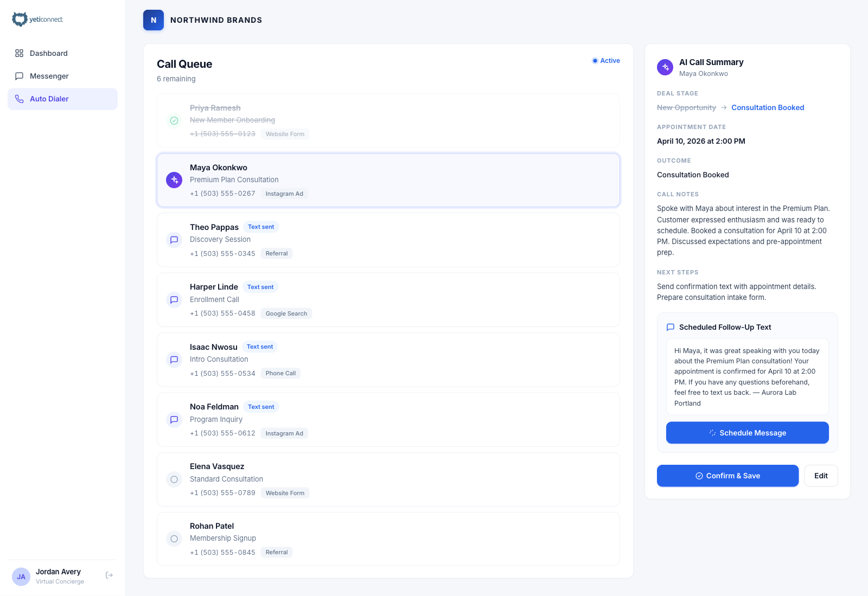Click the Scheduled Follow-Up Text bubble icon
The height and width of the screenshot is (596, 868).
coord(671,327)
